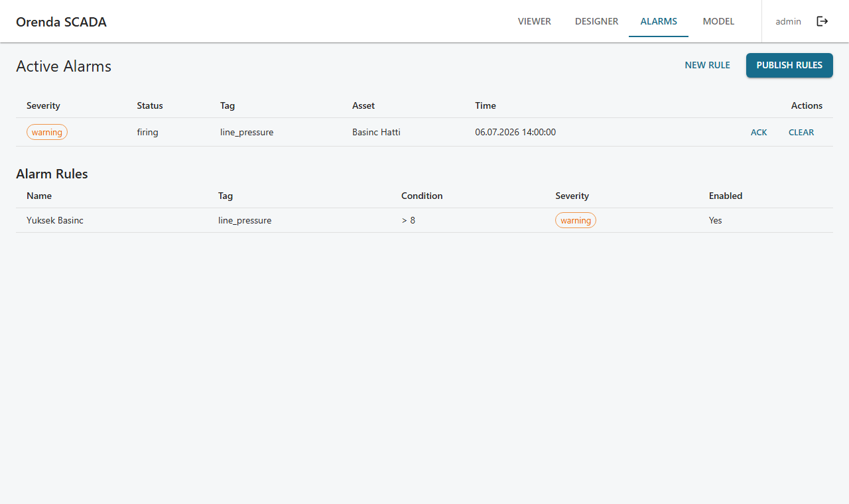This screenshot has height=504, width=849.
Task: Click line_pressure tag in Active Alarms row
Action: pyautogui.click(x=247, y=132)
